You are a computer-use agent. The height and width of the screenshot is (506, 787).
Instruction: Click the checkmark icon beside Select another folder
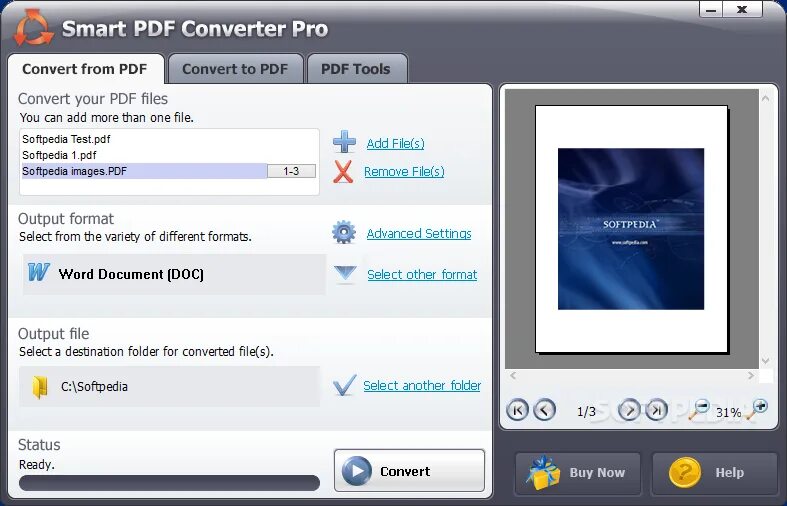point(345,385)
